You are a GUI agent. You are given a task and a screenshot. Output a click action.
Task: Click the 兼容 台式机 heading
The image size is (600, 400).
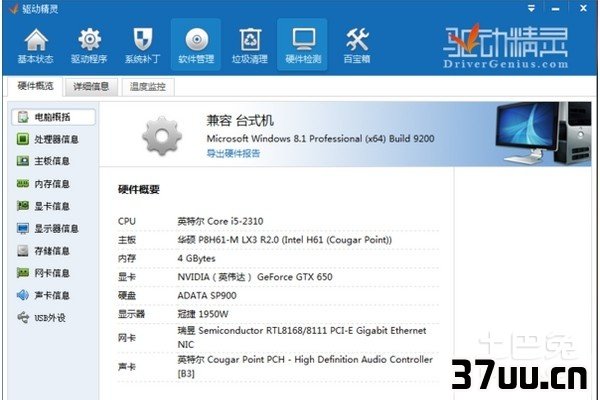(x=240, y=121)
